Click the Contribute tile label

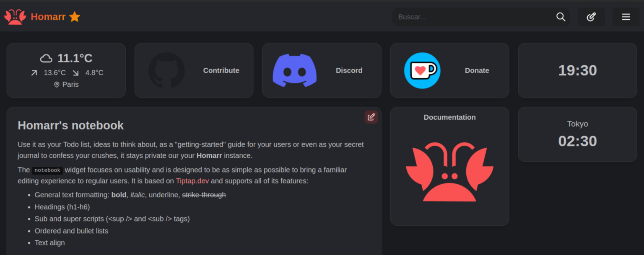click(x=221, y=70)
